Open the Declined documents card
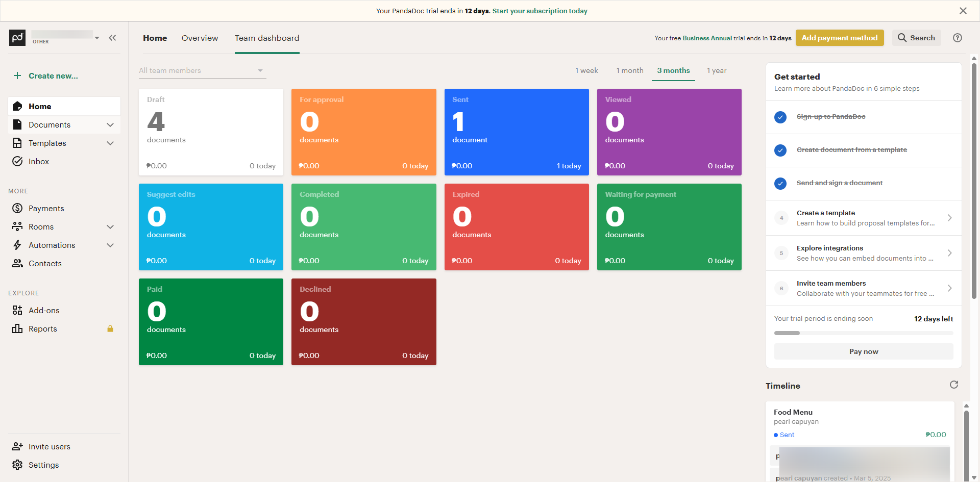Screen dimensions: 980x482 tap(364, 322)
